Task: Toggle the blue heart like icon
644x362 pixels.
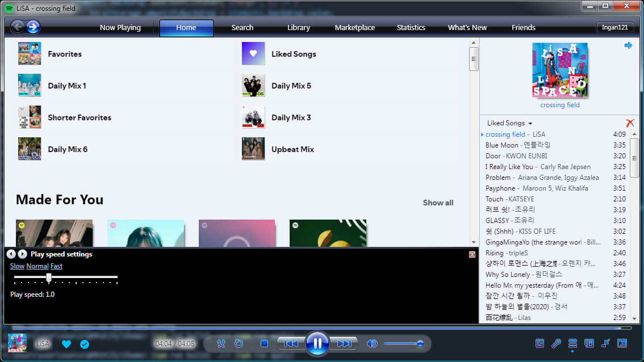Action: [66, 344]
